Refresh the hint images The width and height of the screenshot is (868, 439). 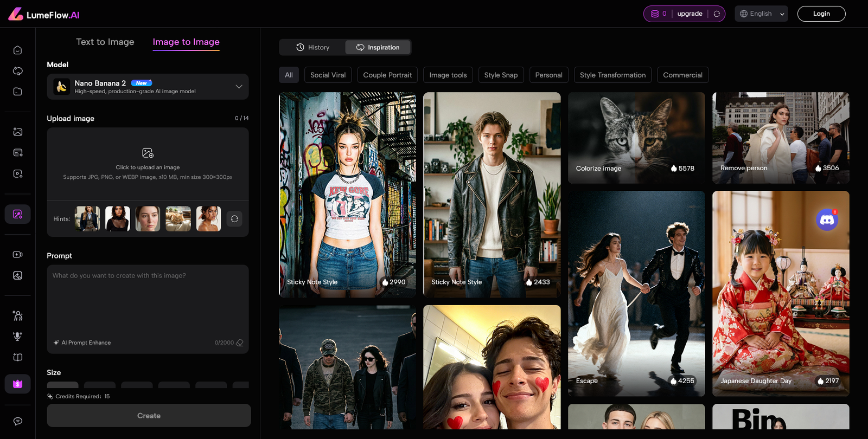pyautogui.click(x=234, y=219)
